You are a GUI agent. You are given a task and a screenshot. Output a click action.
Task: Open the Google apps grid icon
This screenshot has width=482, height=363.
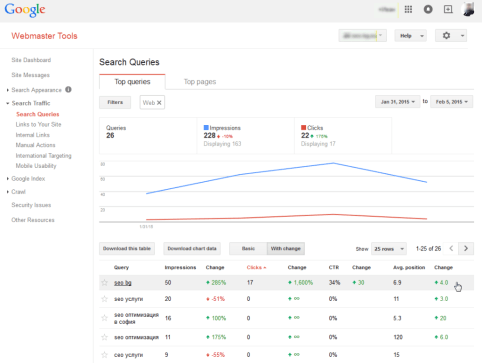point(408,9)
